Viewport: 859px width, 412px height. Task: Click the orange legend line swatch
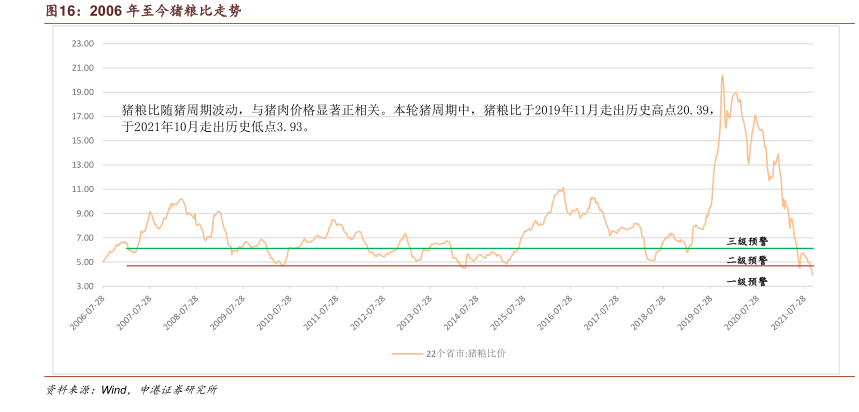pyautogui.click(x=408, y=353)
